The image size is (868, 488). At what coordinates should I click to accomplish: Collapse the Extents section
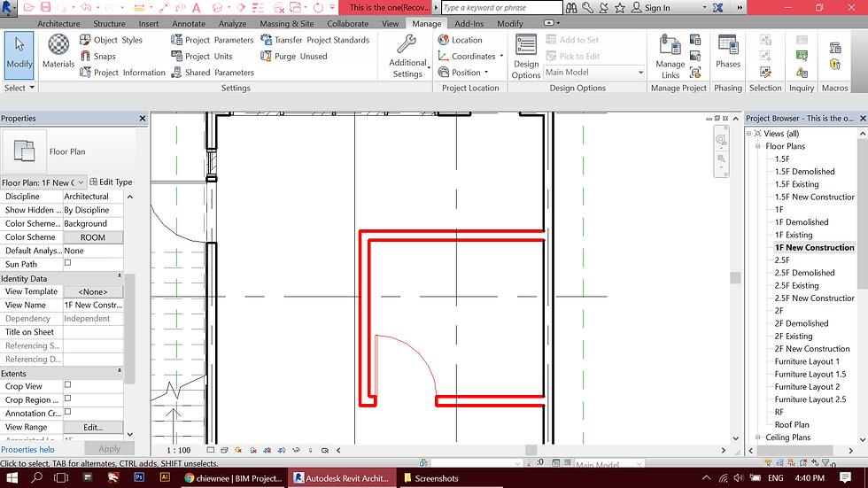tap(120, 371)
